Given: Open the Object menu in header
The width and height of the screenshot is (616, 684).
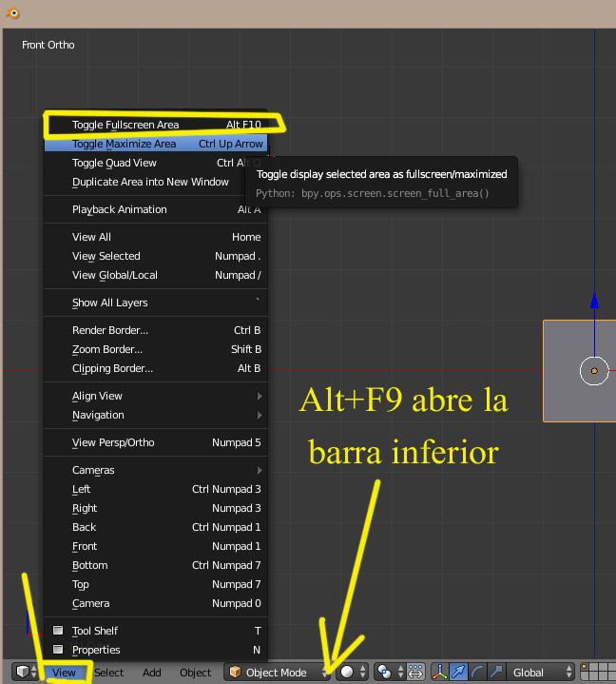Looking at the screenshot, I should point(195,673).
